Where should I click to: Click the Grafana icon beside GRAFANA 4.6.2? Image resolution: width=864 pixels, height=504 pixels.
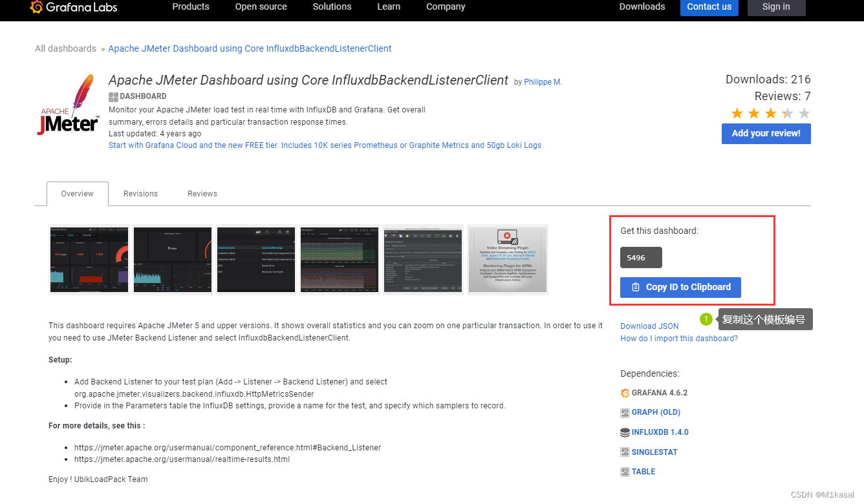coord(625,393)
